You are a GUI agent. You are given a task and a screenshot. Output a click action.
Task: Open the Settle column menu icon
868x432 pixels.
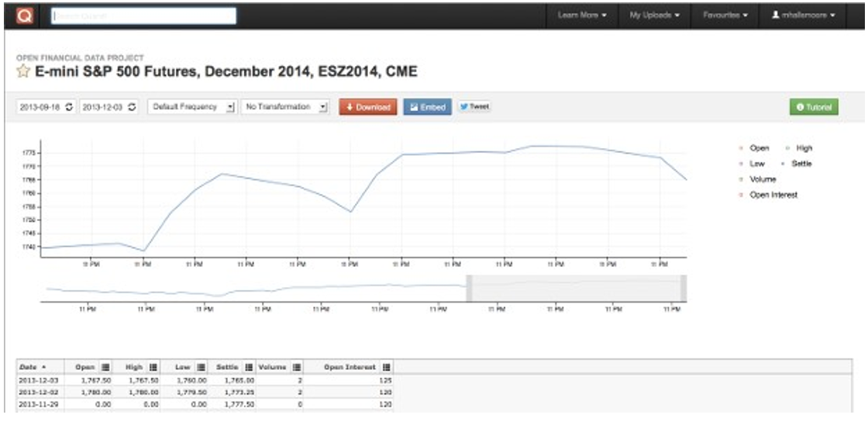coord(249,367)
